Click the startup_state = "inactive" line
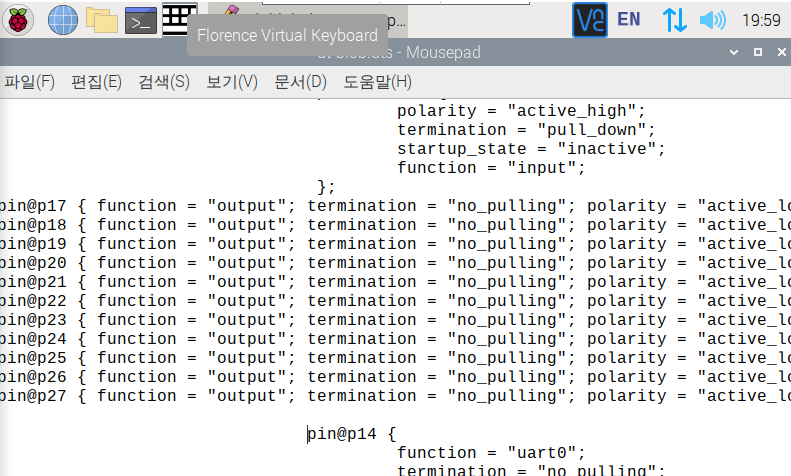The width and height of the screenshot is (791, 476). (x=530, y=149)
